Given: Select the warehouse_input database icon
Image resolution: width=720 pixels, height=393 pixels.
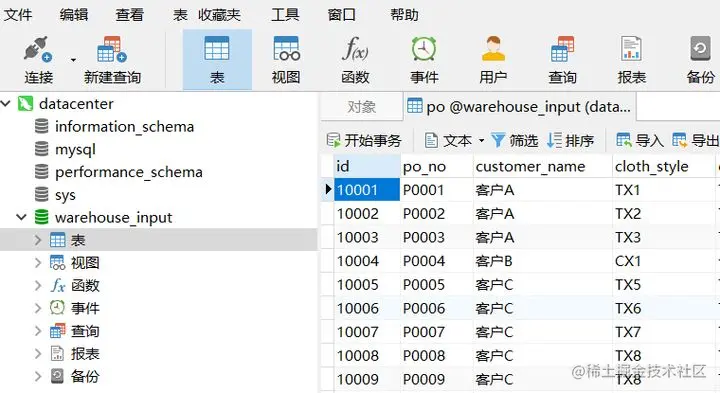Looking at the screenshot, I should point(41,217).
